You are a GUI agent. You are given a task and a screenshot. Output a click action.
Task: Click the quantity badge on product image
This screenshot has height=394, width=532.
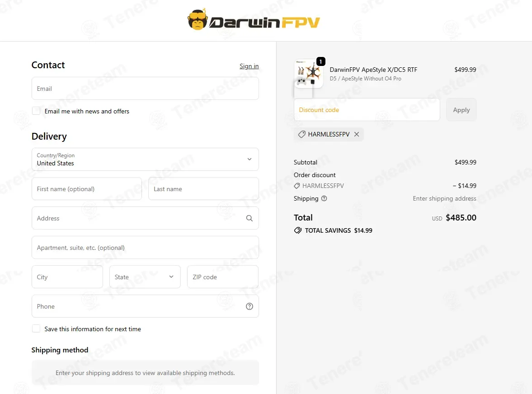(320, 62)
